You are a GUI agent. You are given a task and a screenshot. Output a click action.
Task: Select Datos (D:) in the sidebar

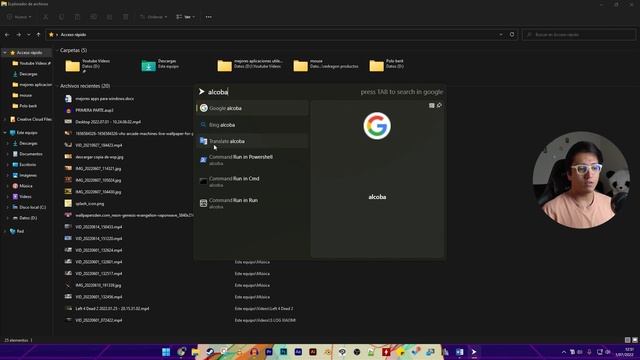tap(24, 218)
